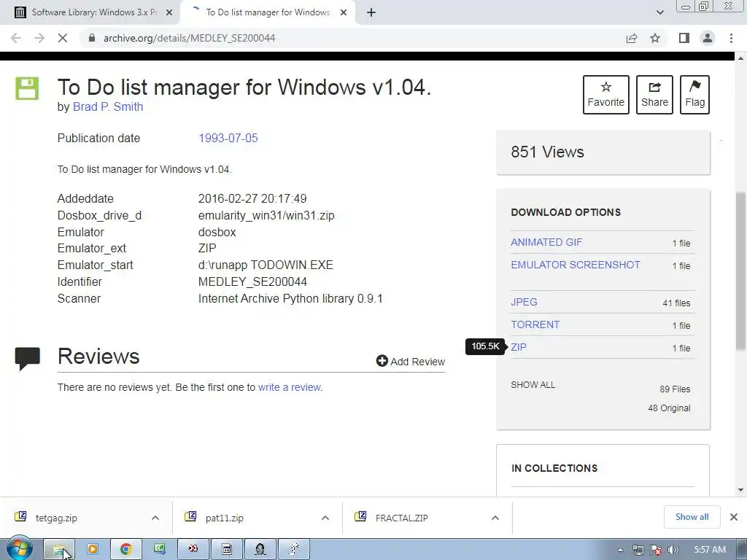The image size is (747, 560).
Task: Open the Chrome profile avatar
Action: click(x=708, y=38)
